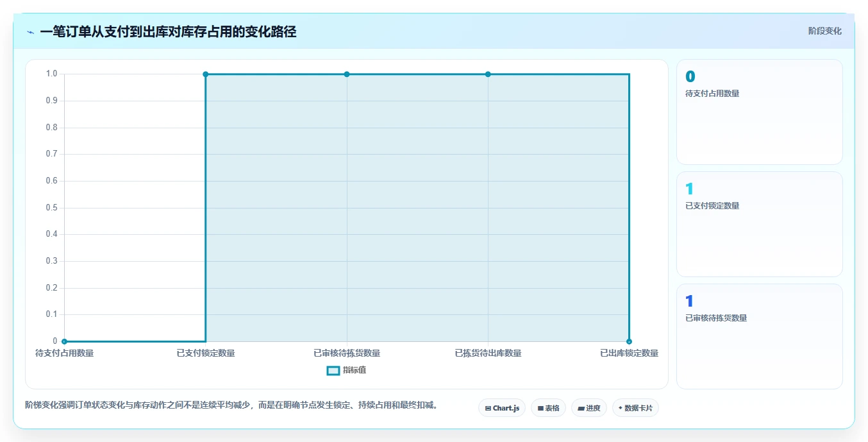Click the 已拣货待出库数量 axis label
The image size is (868, 442).
[488, 353]
